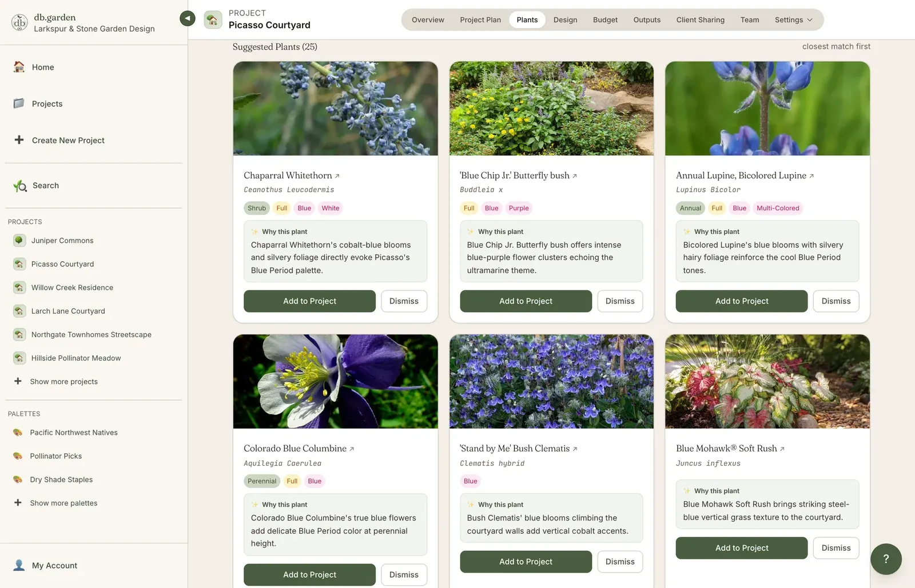Collapse the sidebar with the arrow button
The height and width of the screenshot is (588, 915).
pyautogui.click(x=187, y=18)
